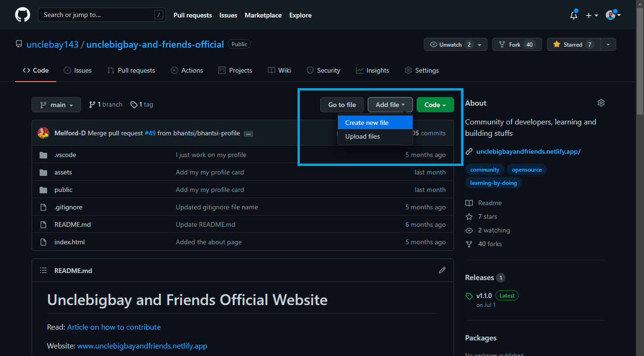644x356 pixels.
Task: Select Upload files
Action: (x=375, y=136)
